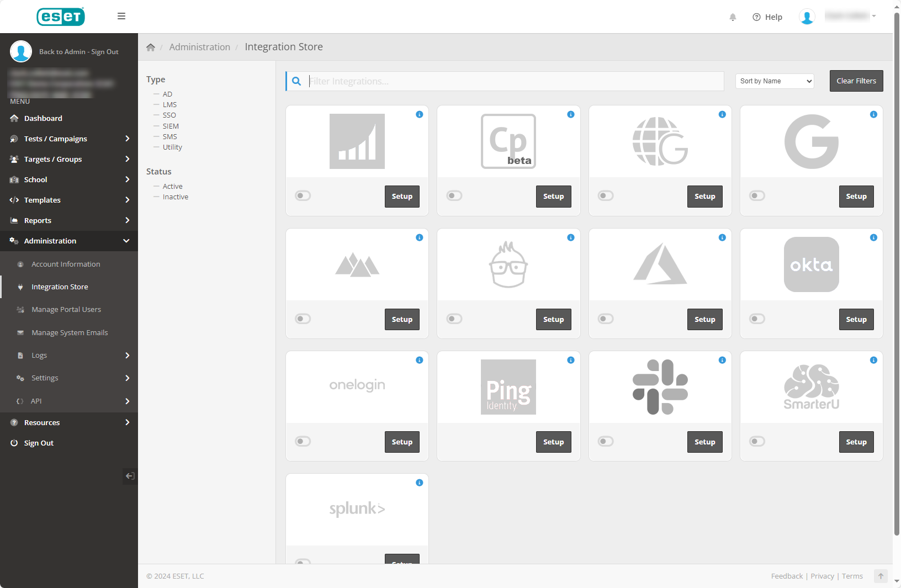The width and height of the screenshot is (901, 588).
Task: Click the search magnifier icon
Action: (296, 81)
